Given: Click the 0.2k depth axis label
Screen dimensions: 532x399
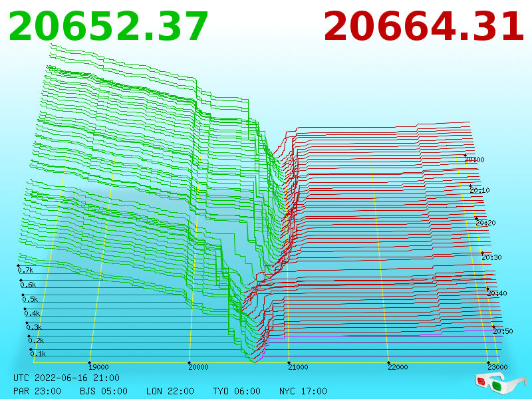Looking at the screenshot, I should (x=36, y=340).
